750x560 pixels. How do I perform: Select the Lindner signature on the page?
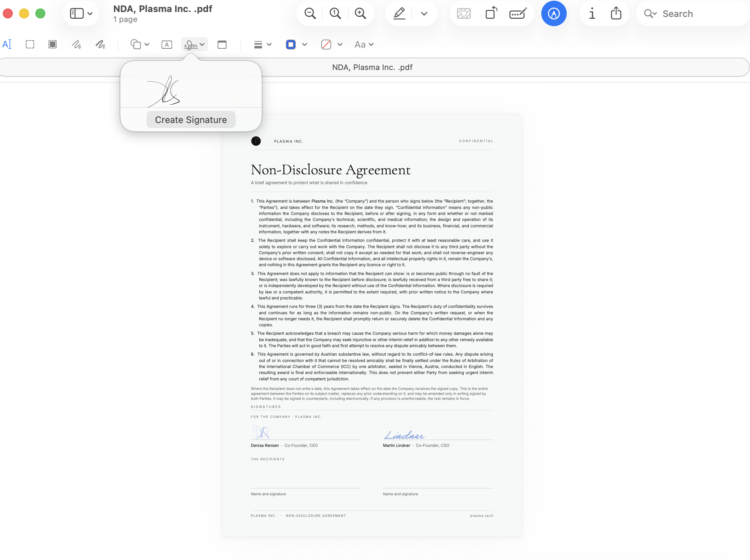coord(404,435)
